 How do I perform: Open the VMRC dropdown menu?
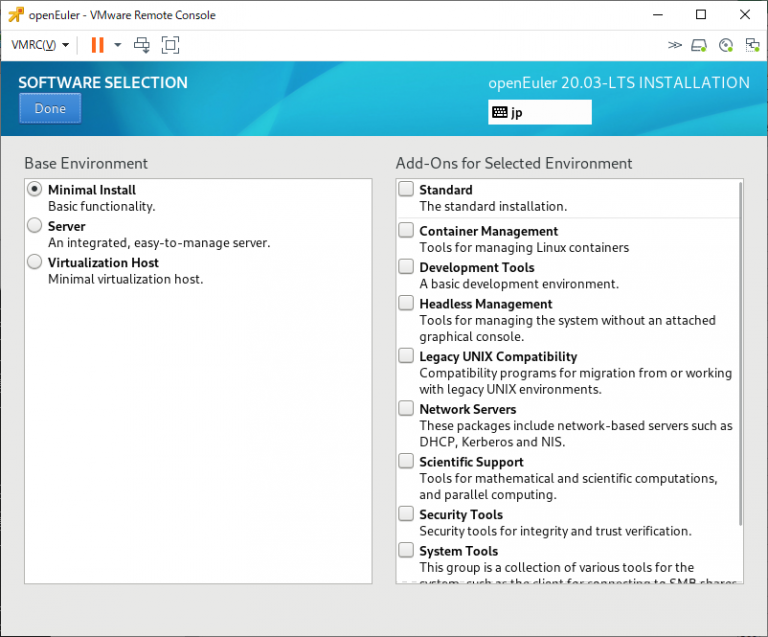(x=40, y=45)
